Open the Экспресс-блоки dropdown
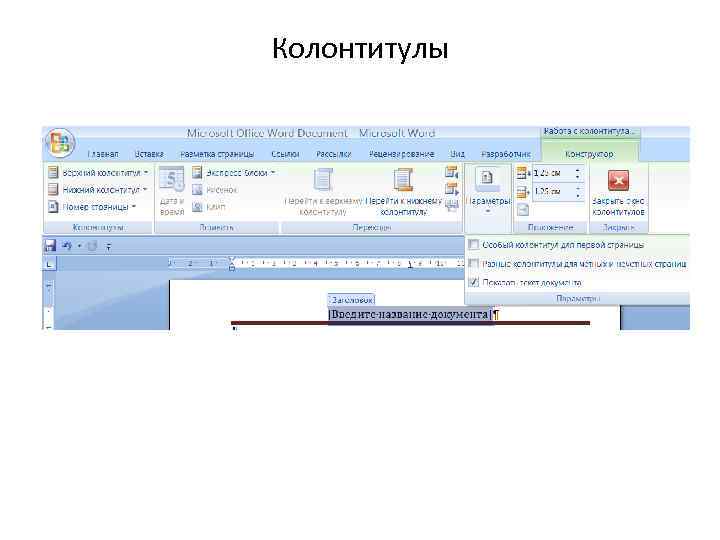720x540 pixels. point(234,173)
